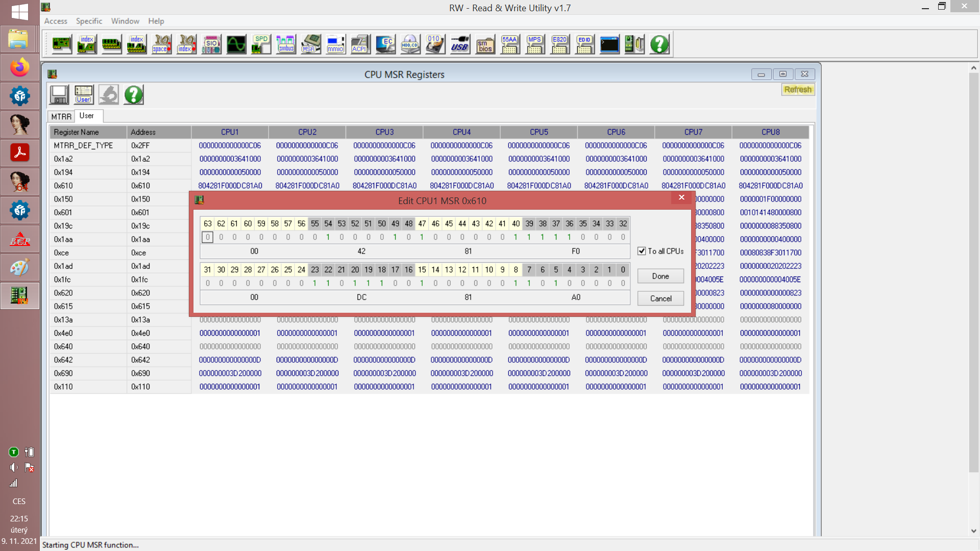The width and height of the screenshot is (980, 551).
Task: Open the PCI devices tool
Action: 62,44
